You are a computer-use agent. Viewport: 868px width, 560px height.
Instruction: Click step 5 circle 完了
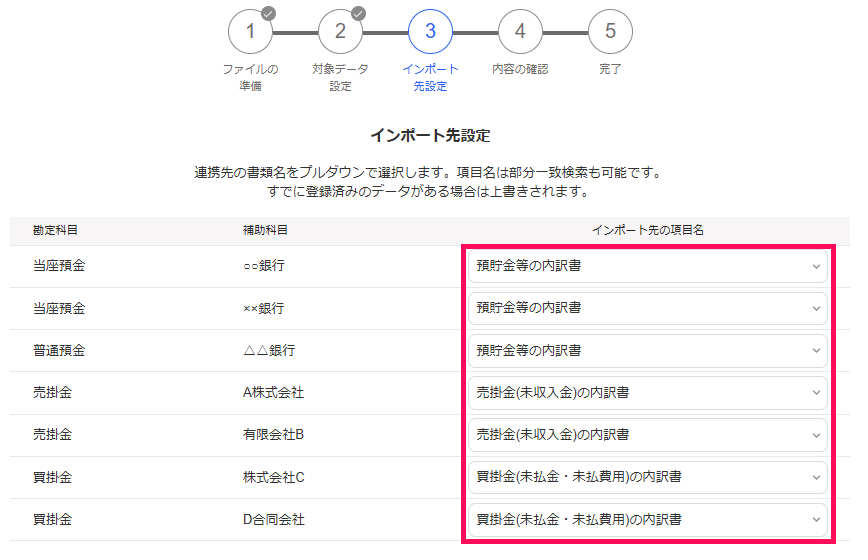click(610, 32)
